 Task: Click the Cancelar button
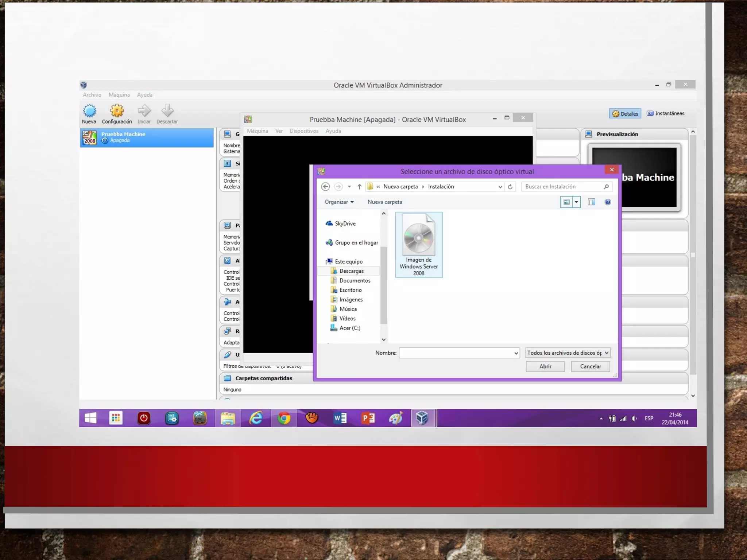(x=590, y=366)
